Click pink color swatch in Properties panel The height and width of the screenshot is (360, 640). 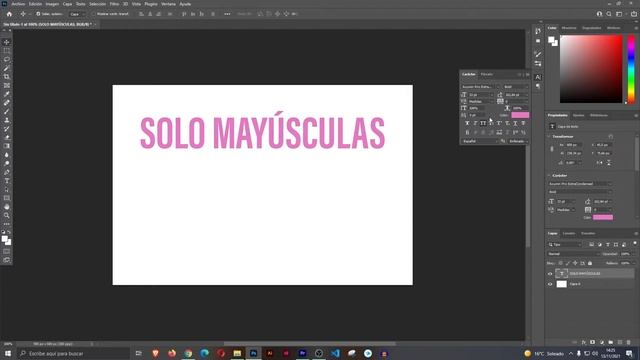[603, 218]
